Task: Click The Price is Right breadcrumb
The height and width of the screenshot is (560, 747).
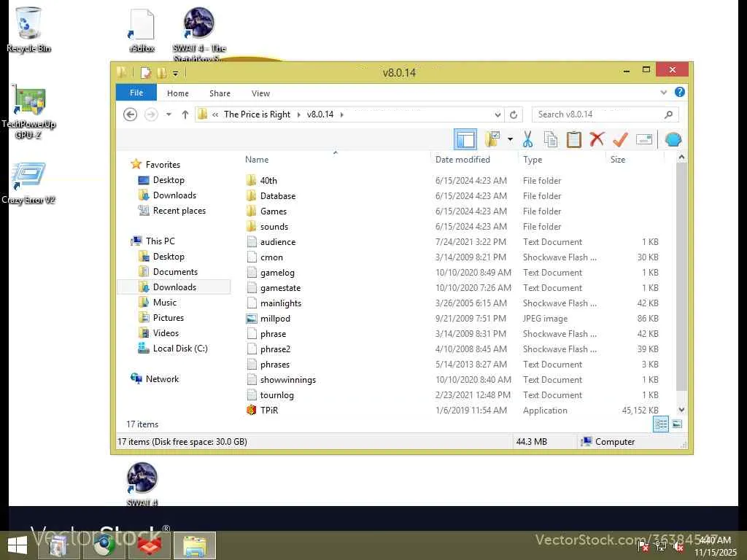Action: click(x=257, y=114)
